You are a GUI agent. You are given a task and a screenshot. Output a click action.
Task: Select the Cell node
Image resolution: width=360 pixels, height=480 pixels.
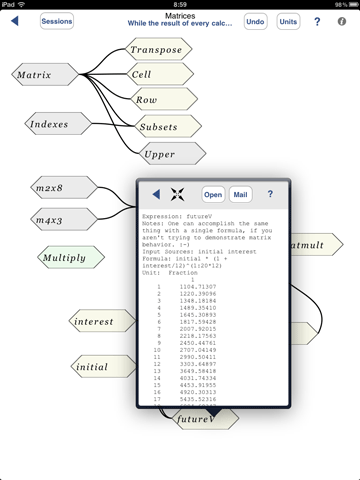tap(160, 74)
